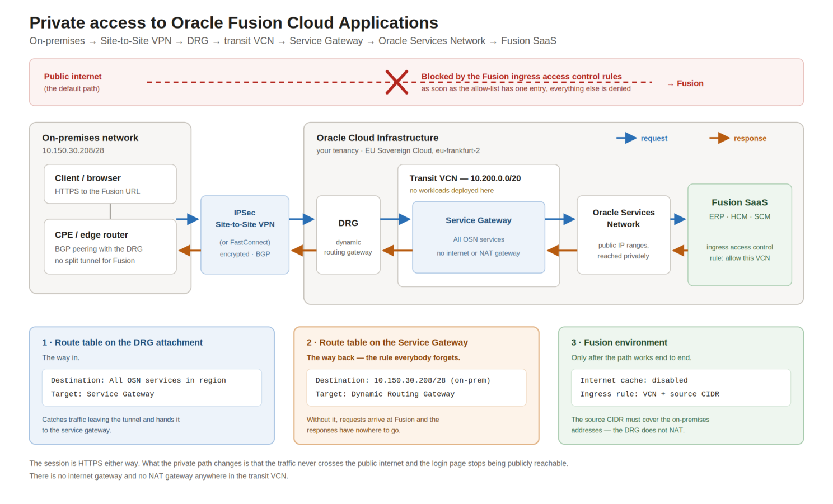Select the Fusion SaaS box
The image size is (833, 504).
(x=740, y=235)
